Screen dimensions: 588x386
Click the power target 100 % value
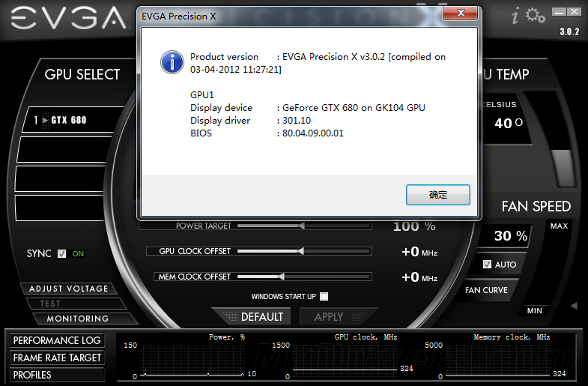(x=414, y=226)
